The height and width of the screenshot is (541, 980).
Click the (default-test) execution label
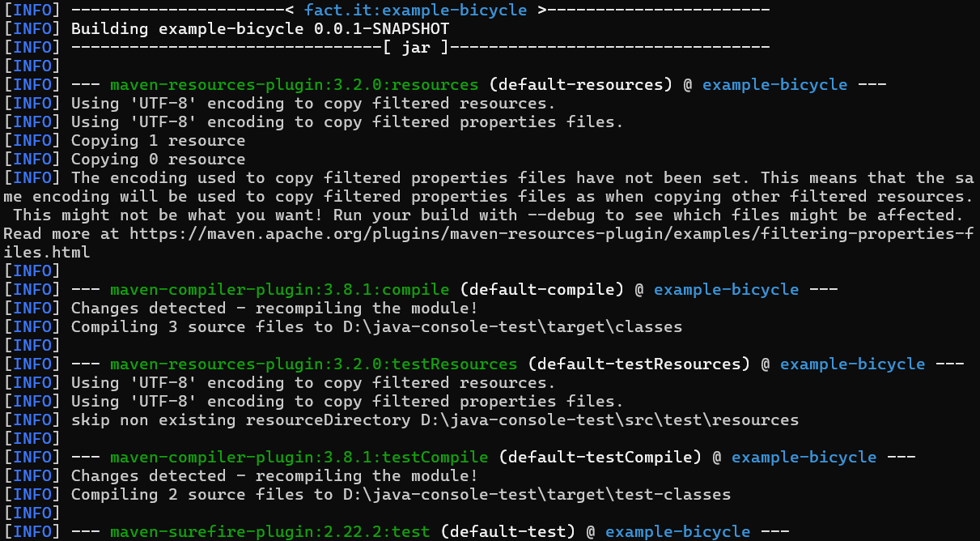coord(508,531)
